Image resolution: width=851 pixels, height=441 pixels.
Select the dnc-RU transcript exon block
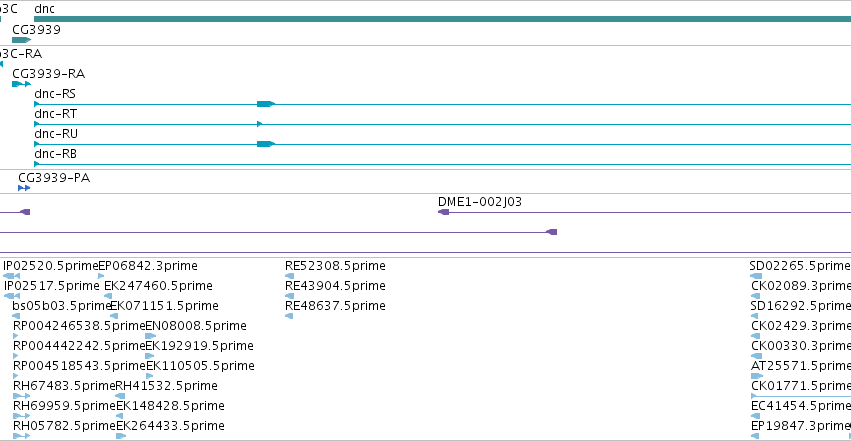(266, 144)
